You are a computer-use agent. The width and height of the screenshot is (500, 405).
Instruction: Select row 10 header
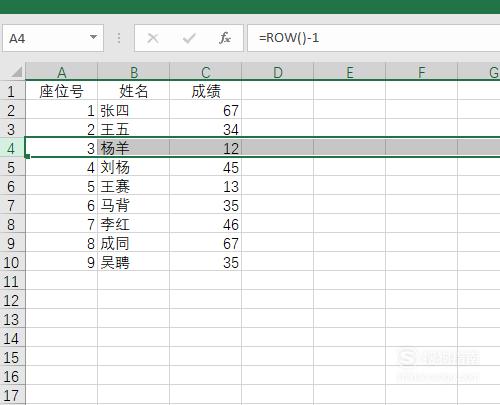(x=12, y=262)
